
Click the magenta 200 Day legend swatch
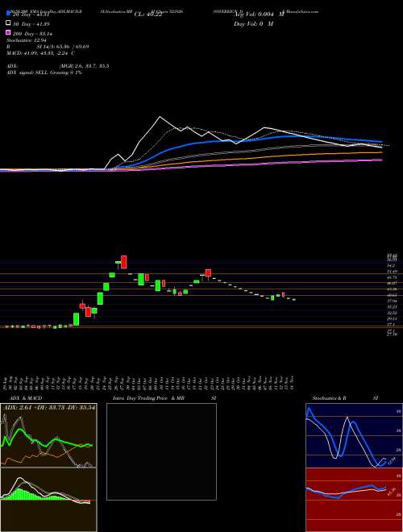(8, 33)
